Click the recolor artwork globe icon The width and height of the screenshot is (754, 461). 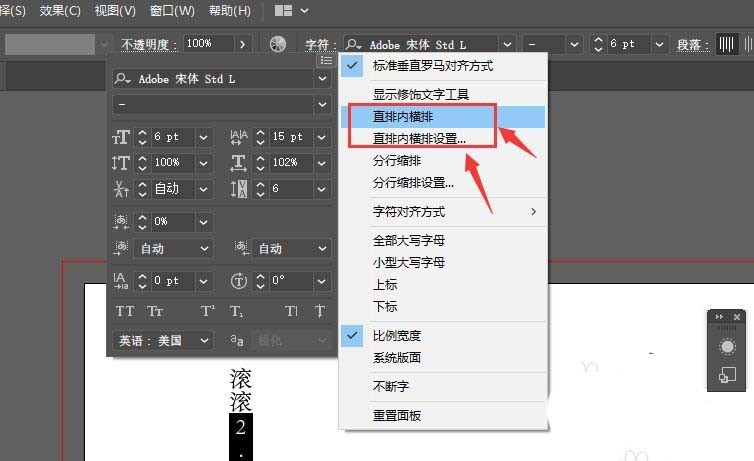coord(278,44)
